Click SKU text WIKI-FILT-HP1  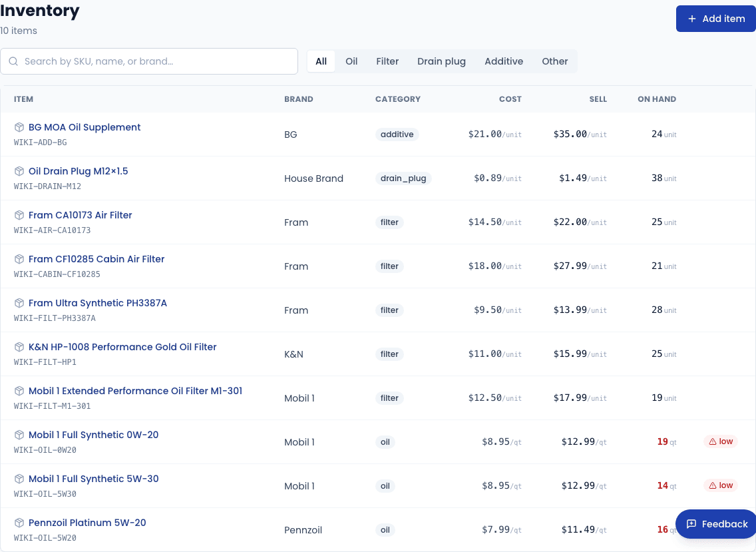point(45,362)
